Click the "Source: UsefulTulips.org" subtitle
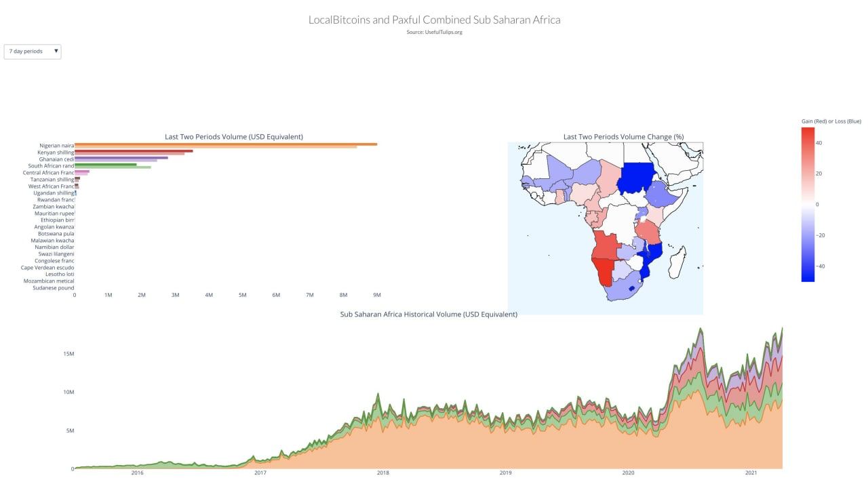 pos(434,32)
